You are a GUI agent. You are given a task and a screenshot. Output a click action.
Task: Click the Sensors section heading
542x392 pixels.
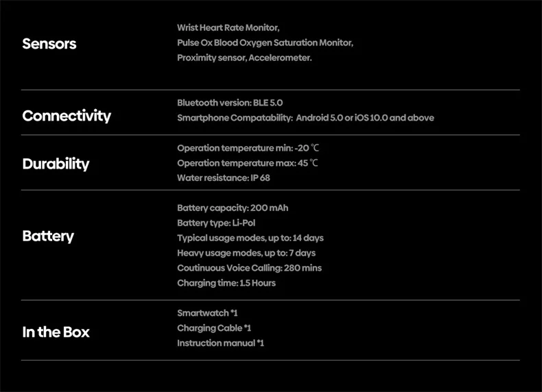point(49,44)
